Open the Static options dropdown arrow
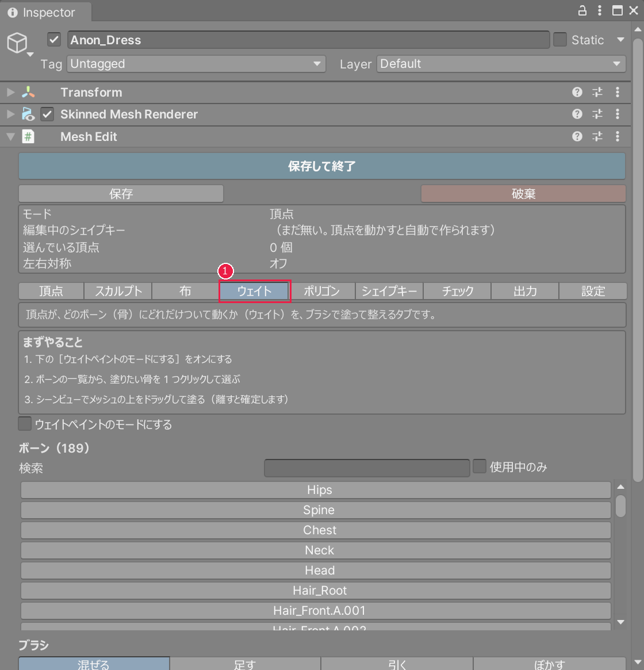Viewport: 644px width, 670px height. tap(620, 40)
